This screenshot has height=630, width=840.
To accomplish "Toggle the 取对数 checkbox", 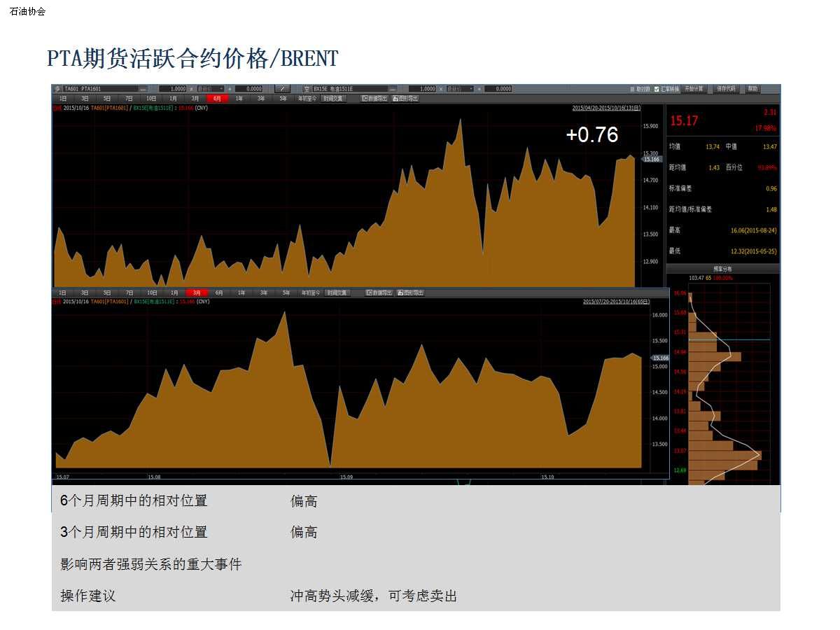I will tap(632, 89).
